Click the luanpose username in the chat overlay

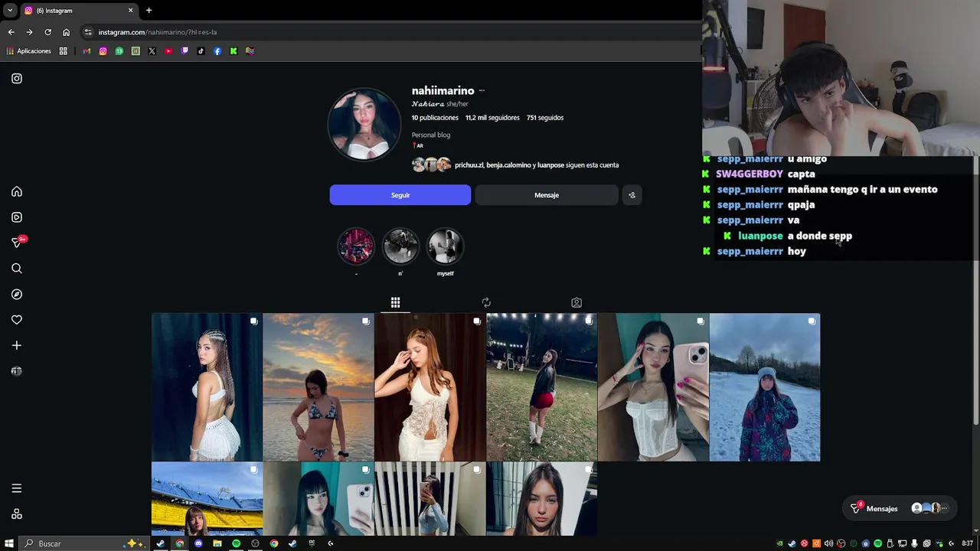click(x=760, y=236)
